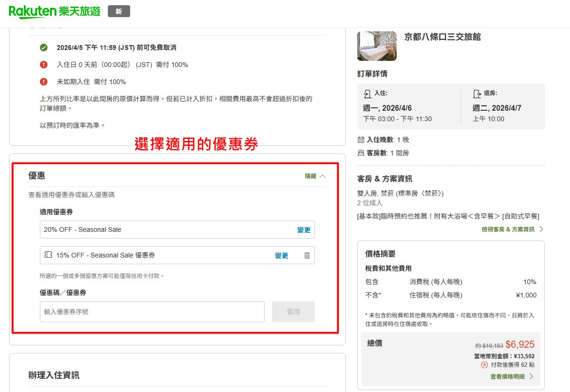This screenshot has width=570, height=392.
Task: Change the 15% OFF Seasonal Sale coupon
Action: click(x=281, y=256)
